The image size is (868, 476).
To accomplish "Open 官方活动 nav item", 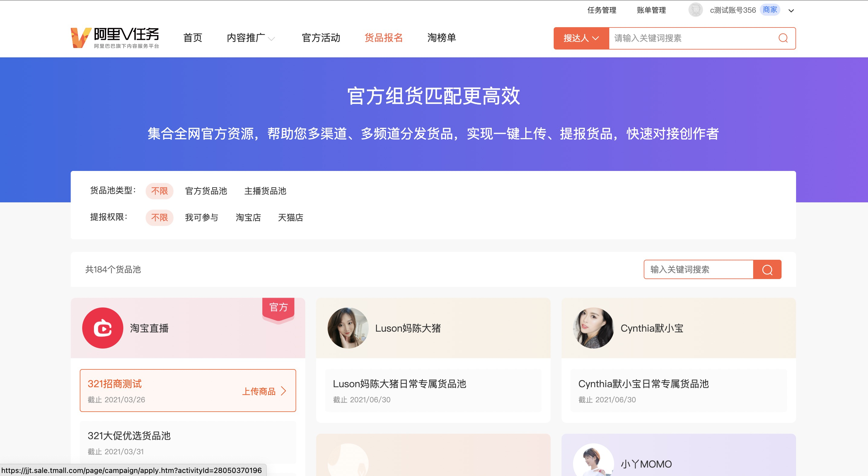I will point(321,38).
